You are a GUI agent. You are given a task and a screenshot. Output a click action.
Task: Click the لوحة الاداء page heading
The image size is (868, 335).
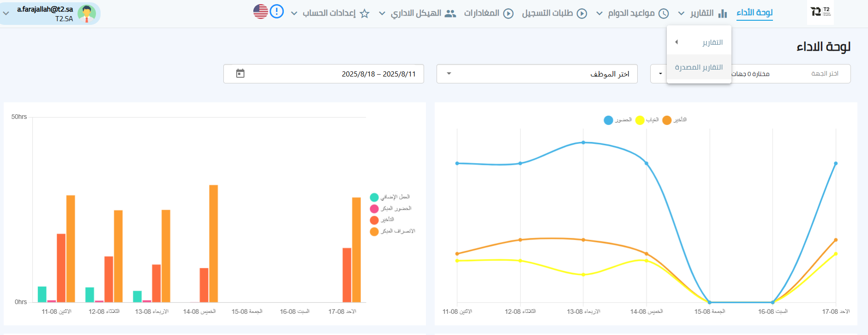823,47
